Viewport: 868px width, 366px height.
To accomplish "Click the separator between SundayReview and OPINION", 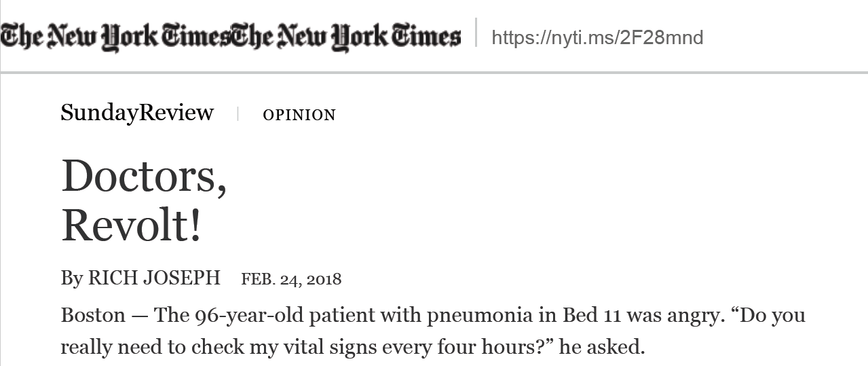I will click(x=238, y=114).
